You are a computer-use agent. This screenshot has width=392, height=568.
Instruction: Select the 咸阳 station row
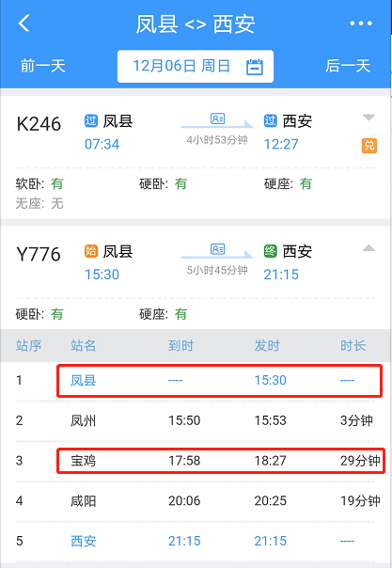pos(196,501)
